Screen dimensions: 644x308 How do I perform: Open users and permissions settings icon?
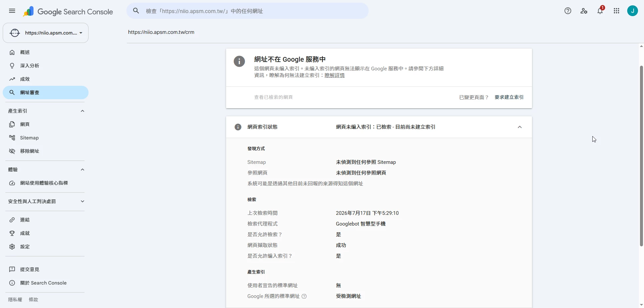pyautogui.click(x=584, y=11)
